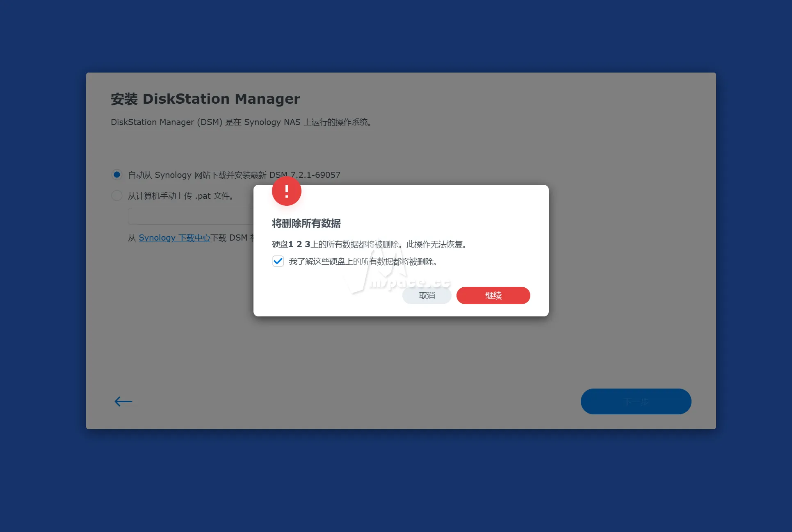Click the 安装 DiskStation Manager title

coord(205,99)
